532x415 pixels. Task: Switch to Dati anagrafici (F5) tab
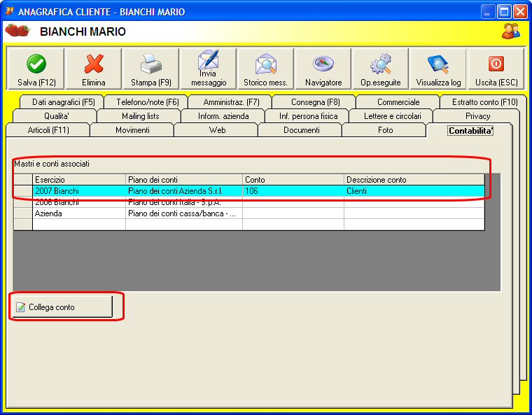tap(64, 101)
